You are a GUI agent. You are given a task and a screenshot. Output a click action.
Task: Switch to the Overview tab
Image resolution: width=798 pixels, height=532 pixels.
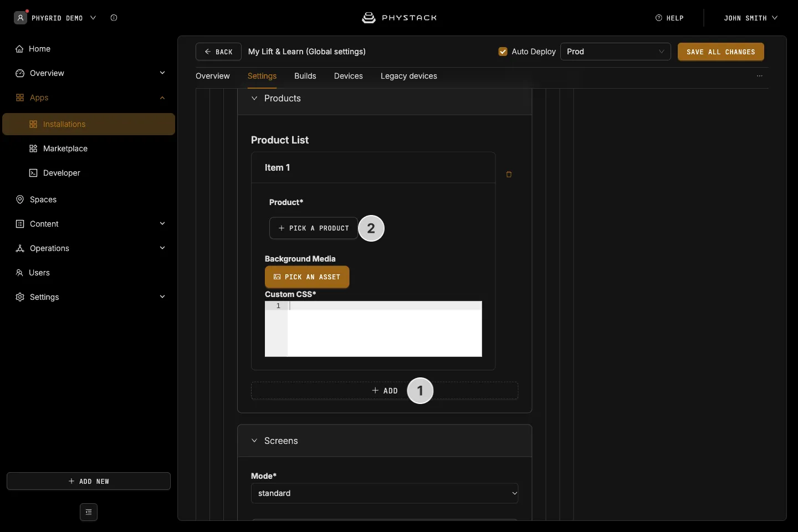pos(213,76)
